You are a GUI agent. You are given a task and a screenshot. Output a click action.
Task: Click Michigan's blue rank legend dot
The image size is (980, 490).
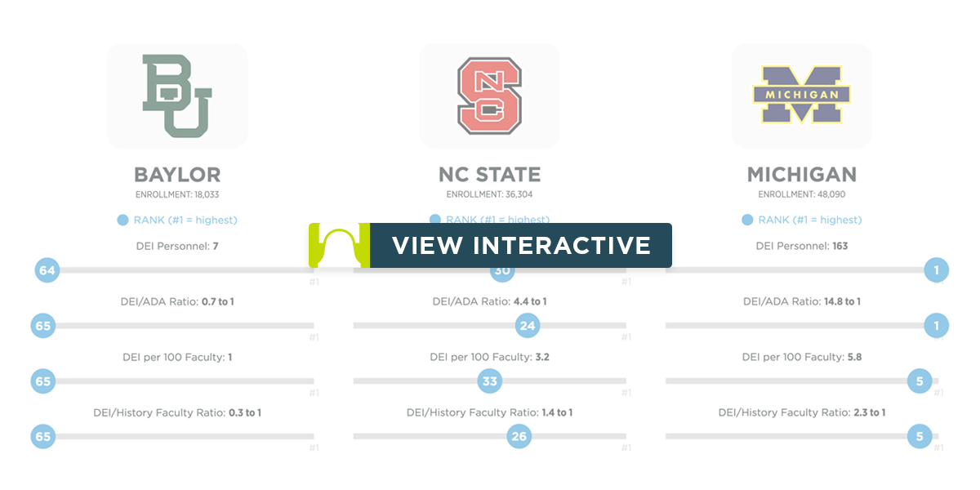pos(747,220)
